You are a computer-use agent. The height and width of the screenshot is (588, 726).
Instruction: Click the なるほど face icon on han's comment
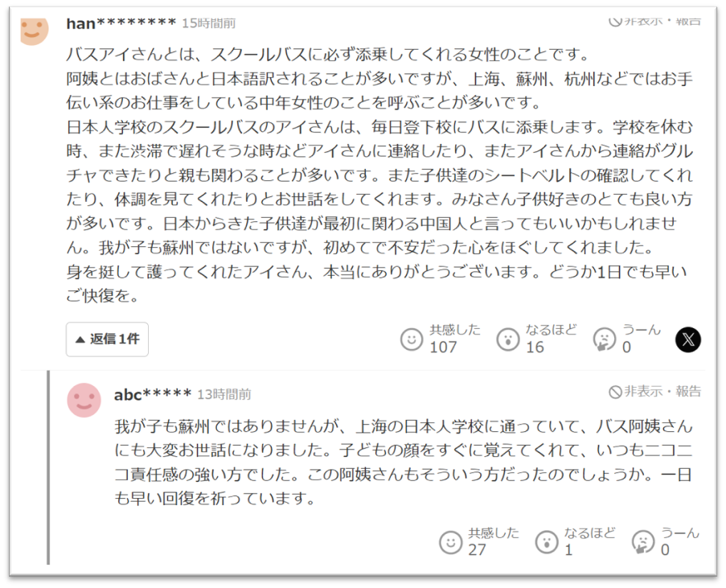pos(508,339)
